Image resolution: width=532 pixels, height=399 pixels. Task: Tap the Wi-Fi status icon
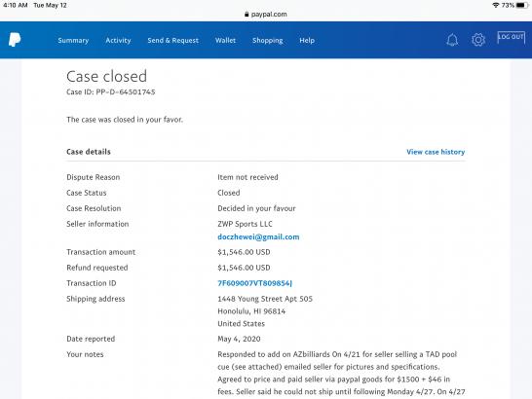point(496,5)
